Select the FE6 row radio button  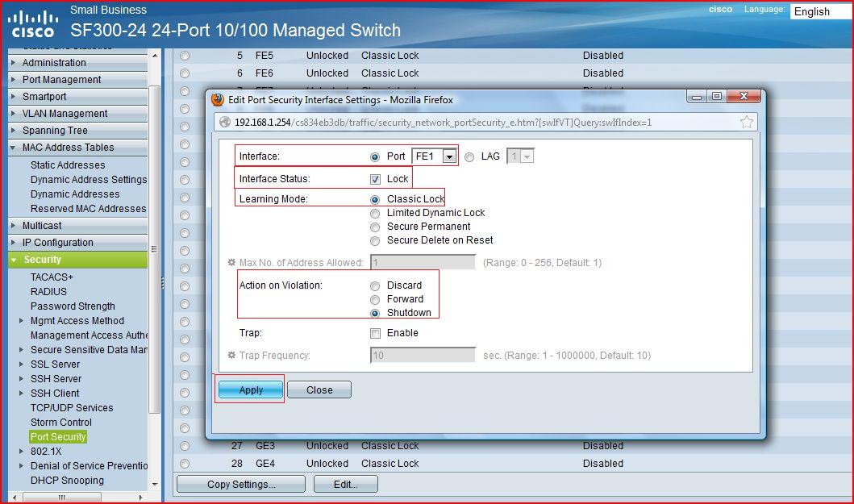(x=185, y=73)
